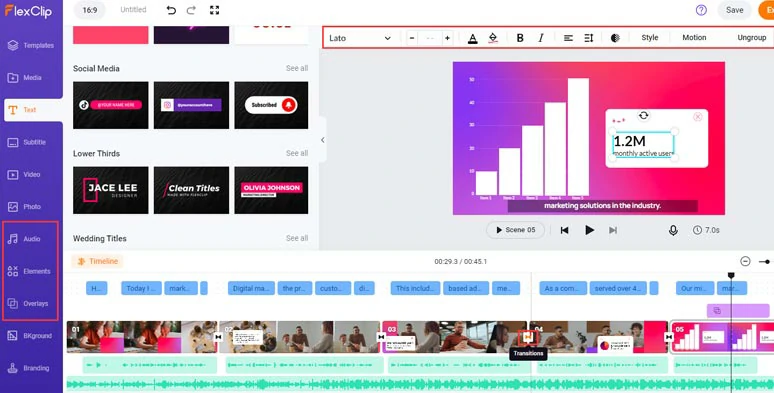This screenshot has height=393, width=774.
Task: Click the redo arrow icon
Action: (x=192, y=10)
